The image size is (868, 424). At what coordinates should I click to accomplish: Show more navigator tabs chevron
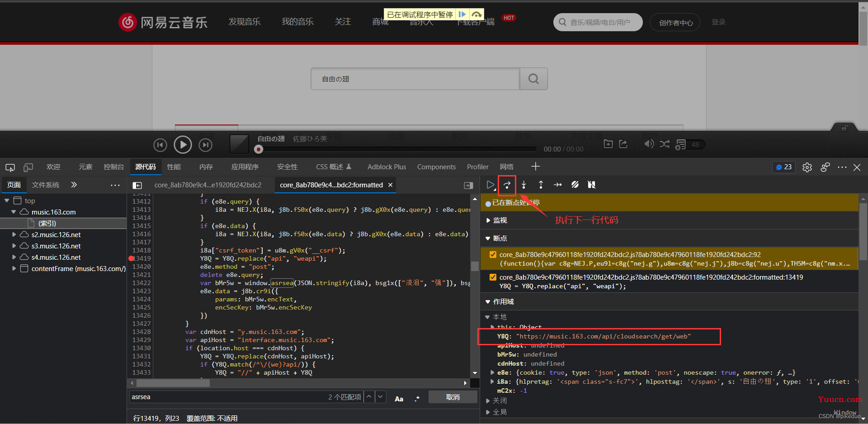[x=74, y=185]
